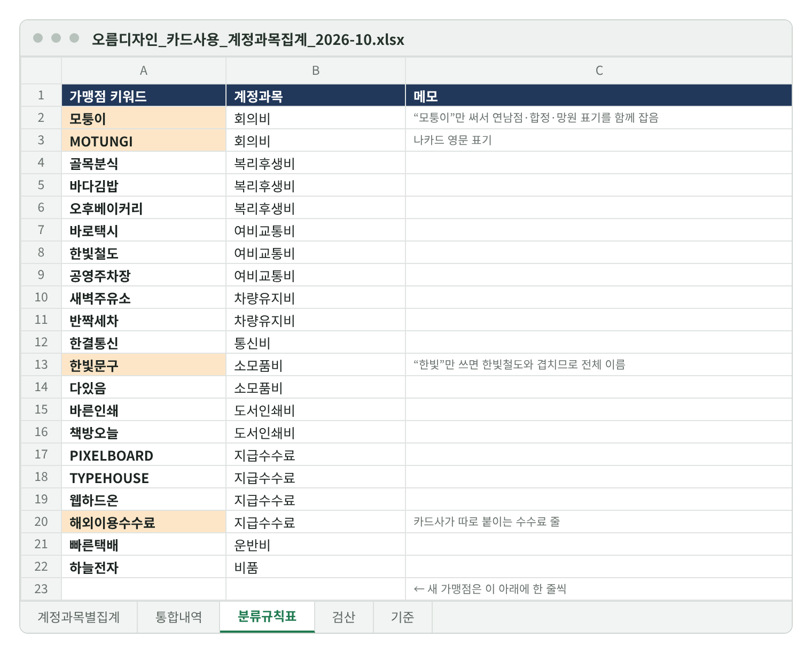The height and width of the screenshot is (653, 812).
Task: Click the 메모 header cell
Action: (x=599, y=96)
